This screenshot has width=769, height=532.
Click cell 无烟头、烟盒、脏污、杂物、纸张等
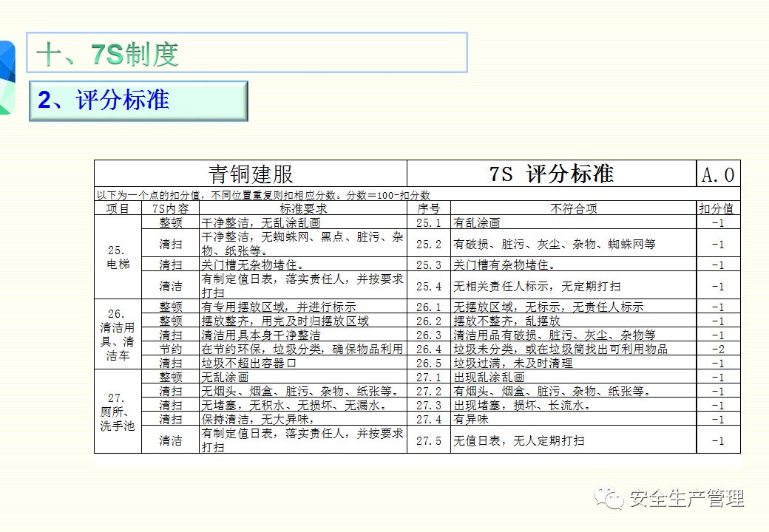pos(303,391)
